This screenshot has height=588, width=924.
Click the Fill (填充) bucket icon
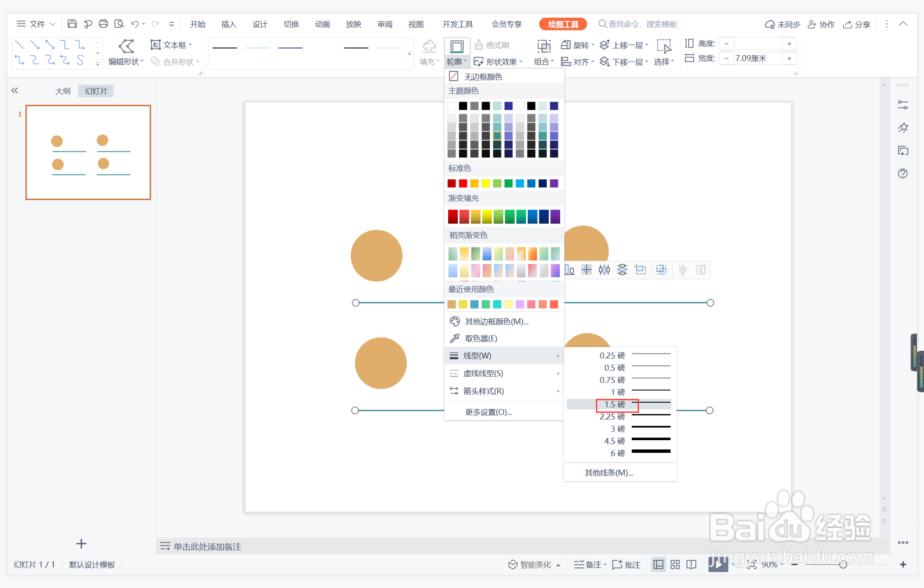coord(429,46)
